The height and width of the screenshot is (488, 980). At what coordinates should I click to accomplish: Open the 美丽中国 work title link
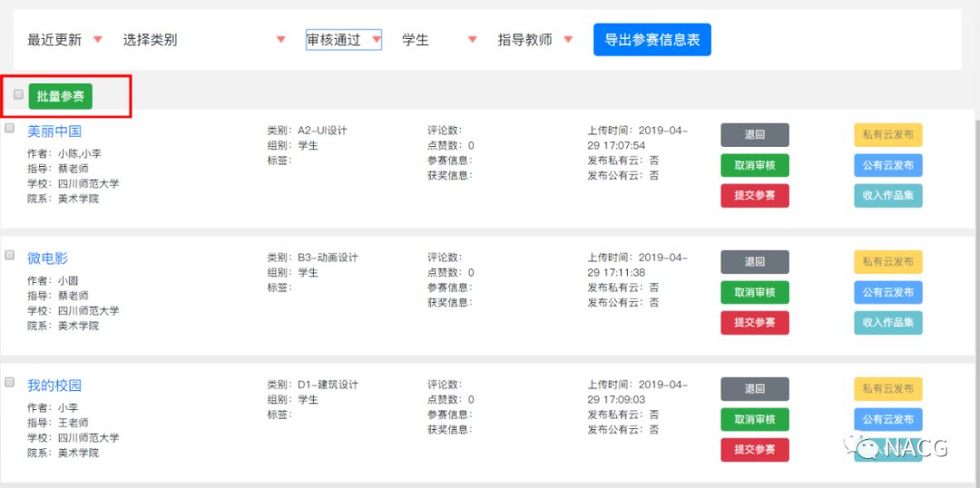[54, 132]
